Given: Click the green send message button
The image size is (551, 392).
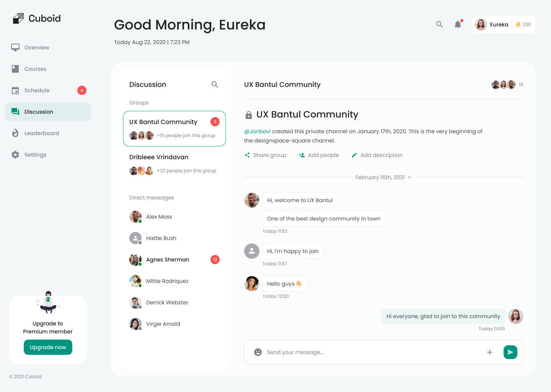Looking at the screenshot, I should point(510,352).
